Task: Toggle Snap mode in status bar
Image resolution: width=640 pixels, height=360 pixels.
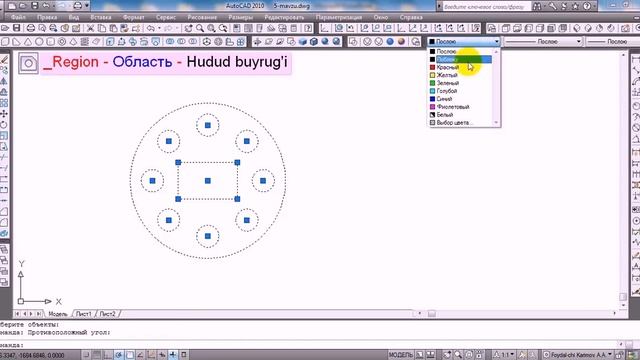Action: [x=86, y=355]
